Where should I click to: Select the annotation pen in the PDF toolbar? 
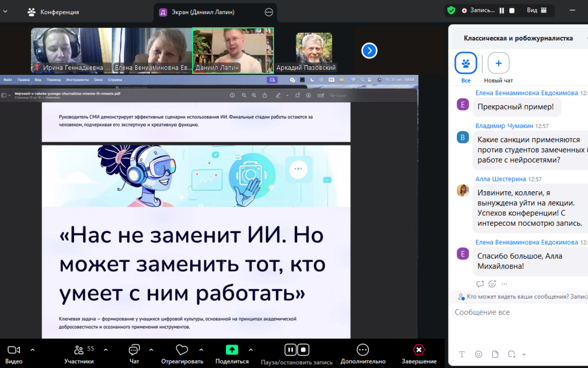[278, 95]
